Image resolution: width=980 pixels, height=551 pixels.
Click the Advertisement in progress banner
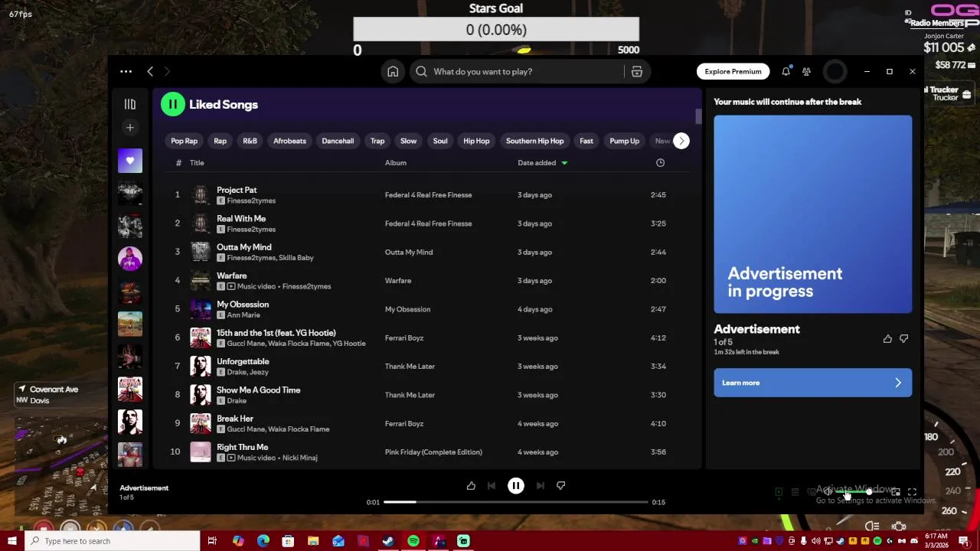[x=812, y=214]
